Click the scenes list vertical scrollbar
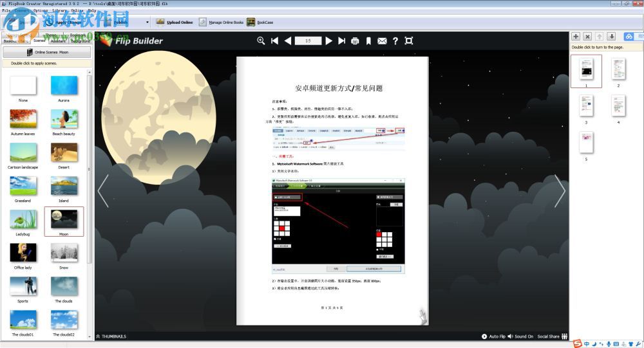The image size is (644, 348). [x=90, y=169]
